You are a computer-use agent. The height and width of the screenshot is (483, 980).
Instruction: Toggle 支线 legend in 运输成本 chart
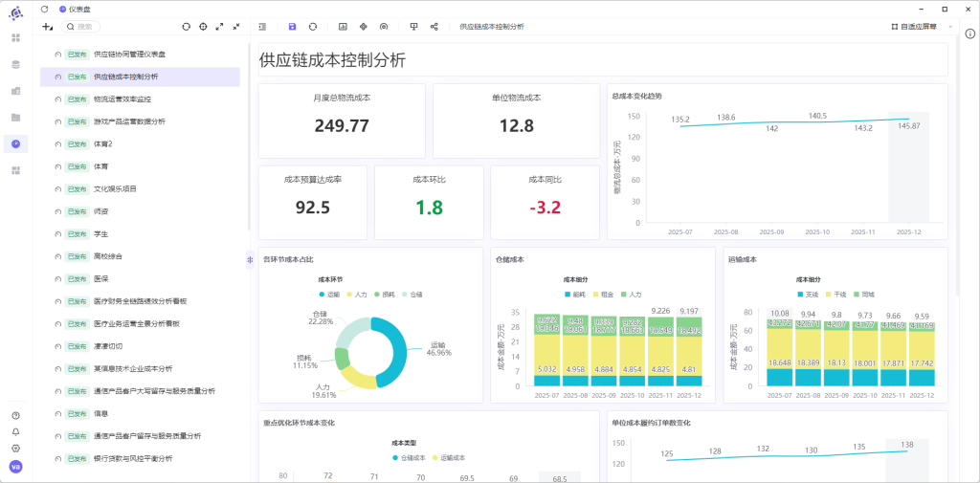coord(809,294)
